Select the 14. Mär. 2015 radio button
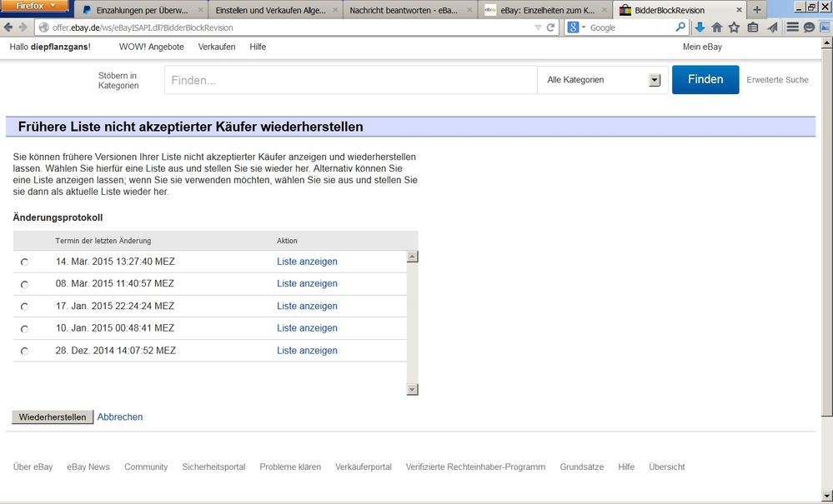The height and width of the screenshot is (504, 833). pyautogui.click(x=24, y=262)
